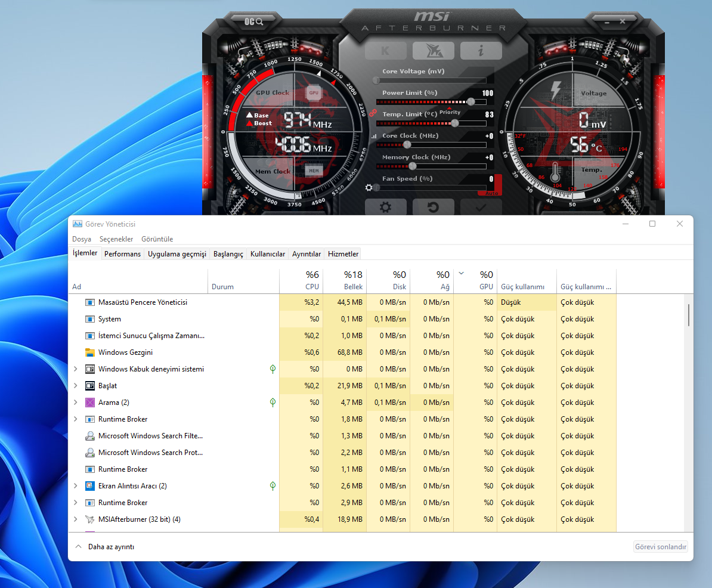Image resolution: width=712 pixels, height=588 pixels.
Task: Expand the Runtime Broker group using 1,8 MB
Action: click(75, 419)
